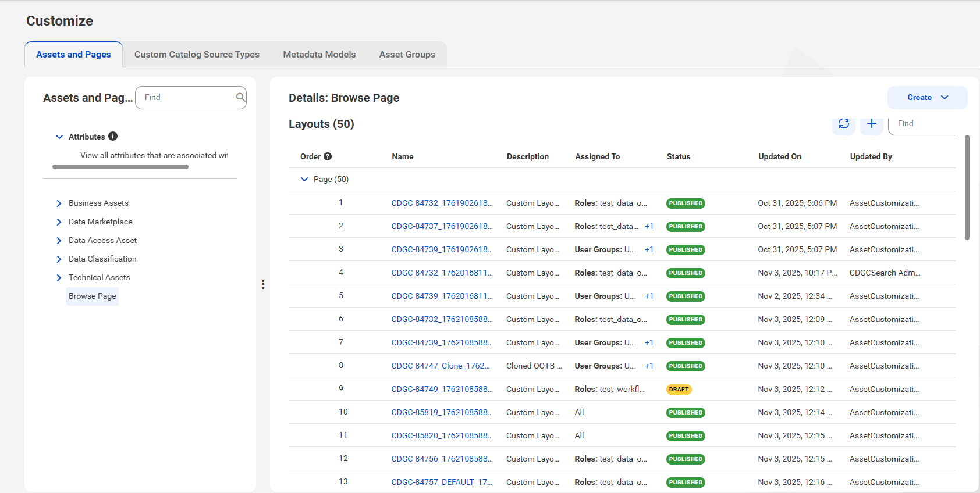Click CDGCSearch Adm... in Updated By column
This screenshot has width=980, height=493.
point(885,273)
